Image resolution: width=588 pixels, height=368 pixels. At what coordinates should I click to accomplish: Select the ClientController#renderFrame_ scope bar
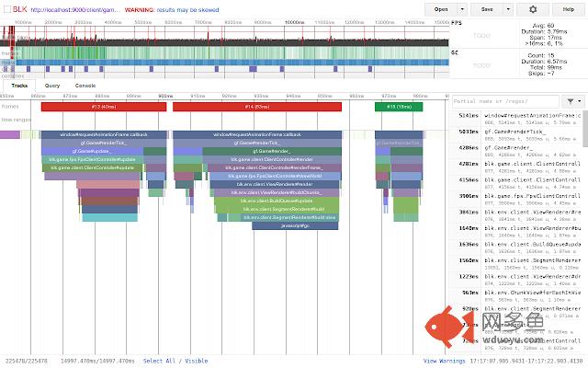pyautogui.click(x=274, y=167)
